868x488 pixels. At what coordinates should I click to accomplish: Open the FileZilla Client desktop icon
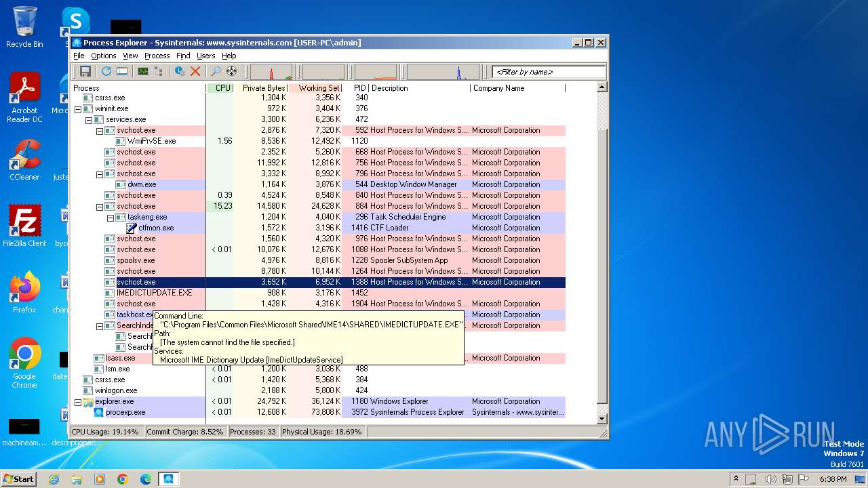24,226
